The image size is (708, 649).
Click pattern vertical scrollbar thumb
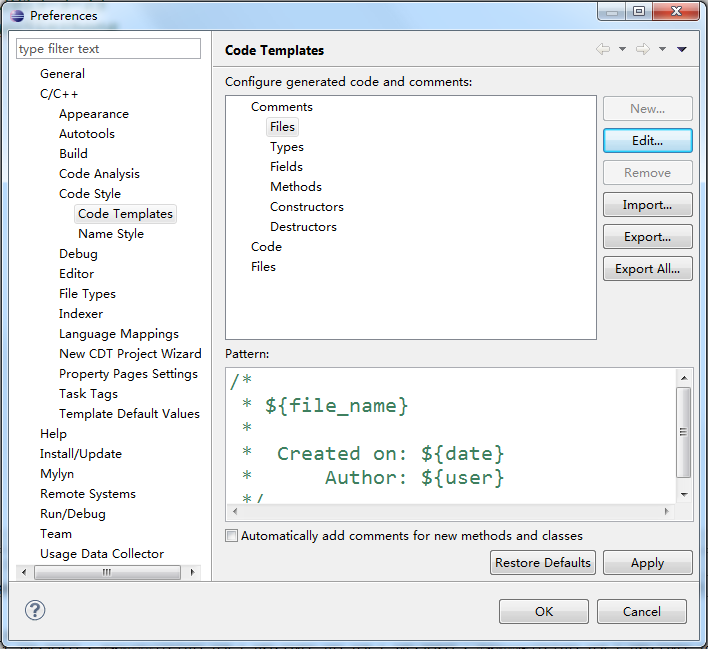pos(684,432)
